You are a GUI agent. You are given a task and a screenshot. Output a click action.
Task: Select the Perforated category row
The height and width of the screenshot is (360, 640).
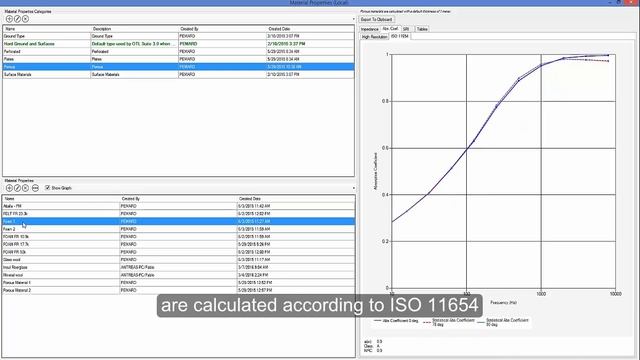(x=178, y=51)
